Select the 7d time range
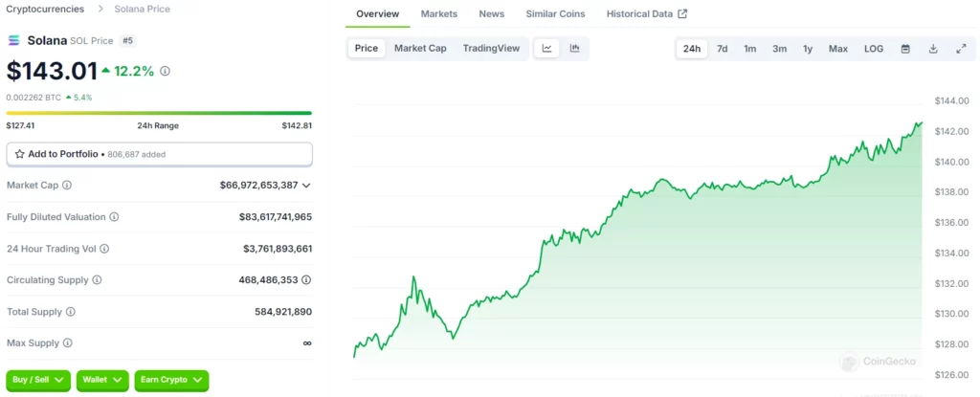The width and height of the screenshot is (980, 397). (x=722, y=49)
